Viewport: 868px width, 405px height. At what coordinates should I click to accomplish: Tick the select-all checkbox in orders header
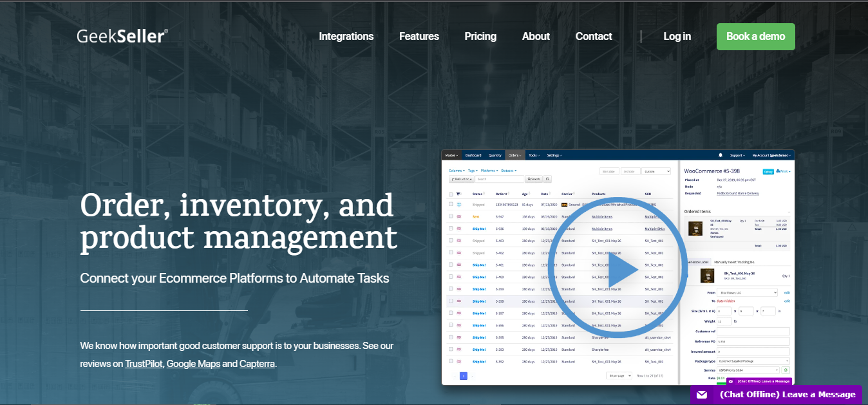coord(450,194)
